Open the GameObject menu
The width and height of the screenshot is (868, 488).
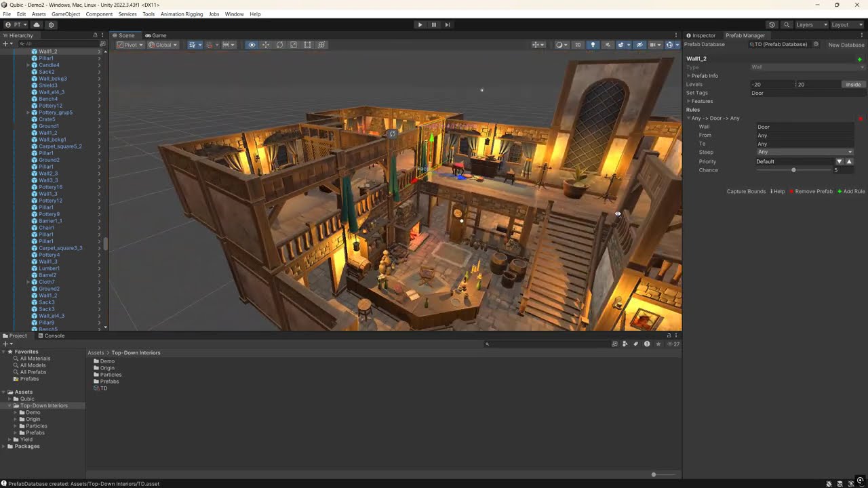(66, 14)
